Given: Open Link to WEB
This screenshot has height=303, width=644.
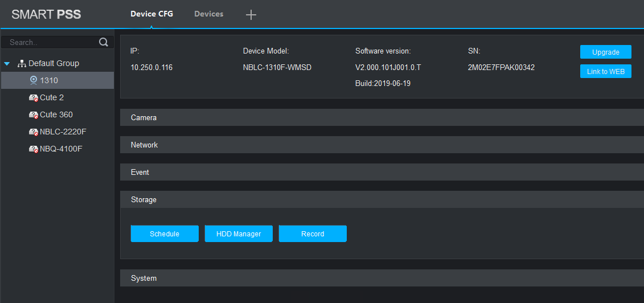Looking at the screenshot, I should [605, 71].
